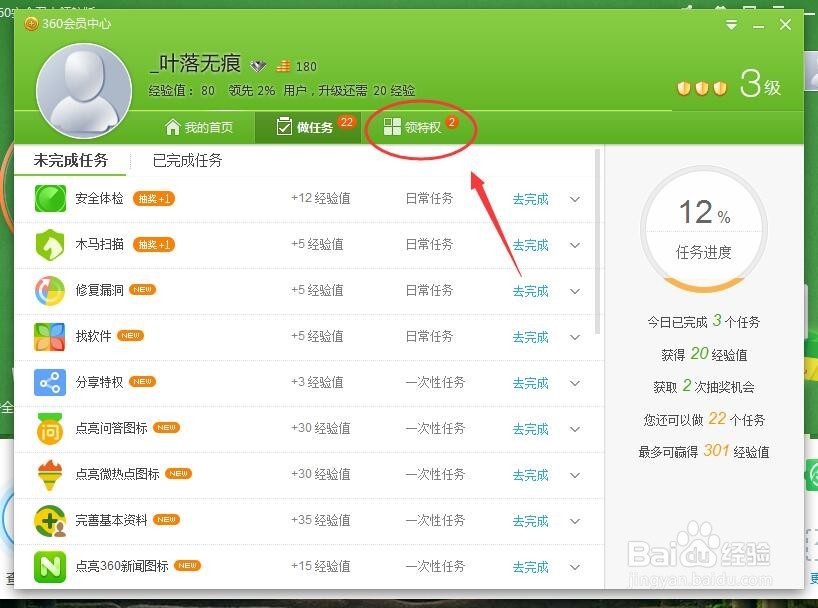Viewport: 818px width, 608px height.
Task: Click 去完成 for 木马扫描
Action: click(x=531, y=245)
